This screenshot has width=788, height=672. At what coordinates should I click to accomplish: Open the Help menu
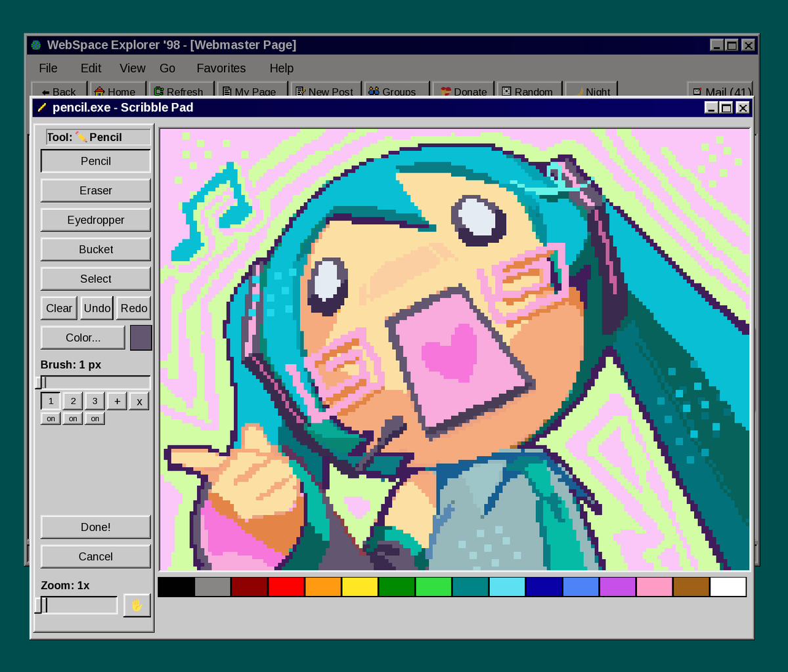pyautogui.click(x=281, y=68)
